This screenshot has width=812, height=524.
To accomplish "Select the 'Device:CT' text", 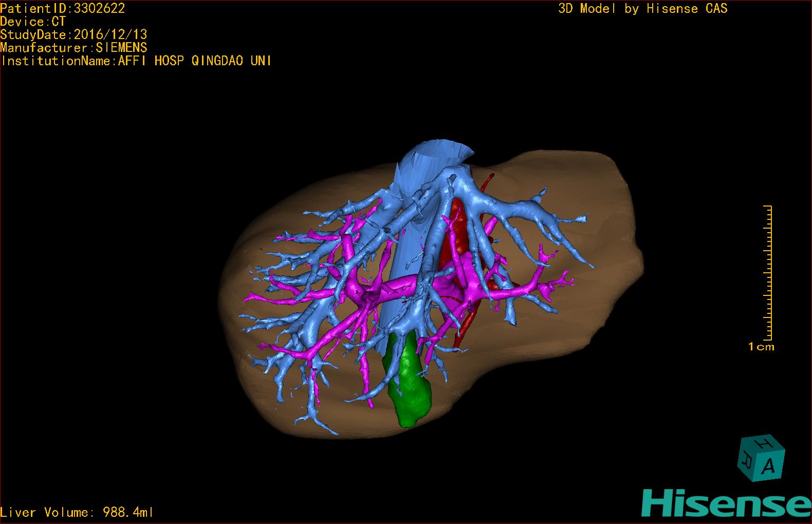I will [x=33, y=22].
